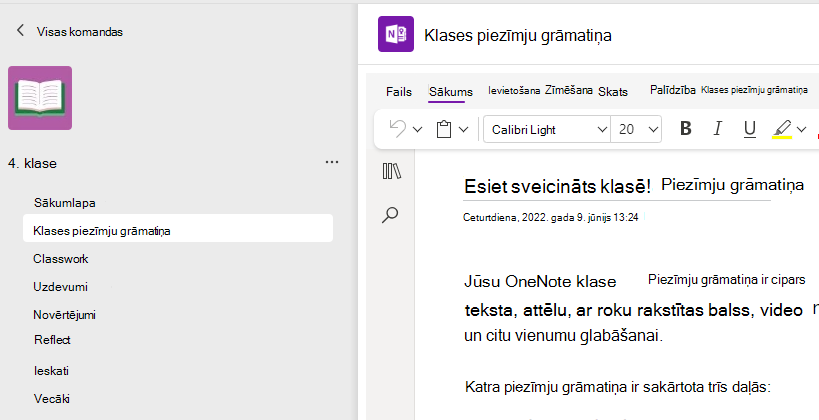Expand highlight color options
The image size is (819, 420).
[x=801, y=130]
